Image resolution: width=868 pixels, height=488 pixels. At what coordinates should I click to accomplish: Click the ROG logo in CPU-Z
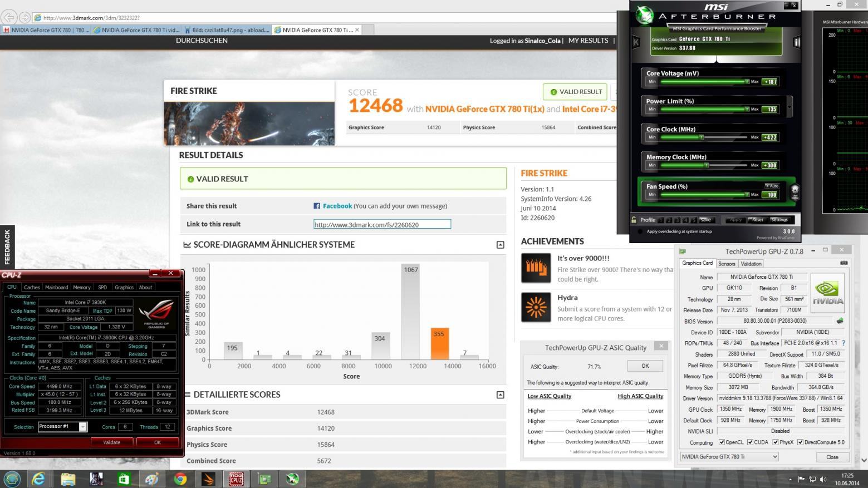tap(156, 313)
